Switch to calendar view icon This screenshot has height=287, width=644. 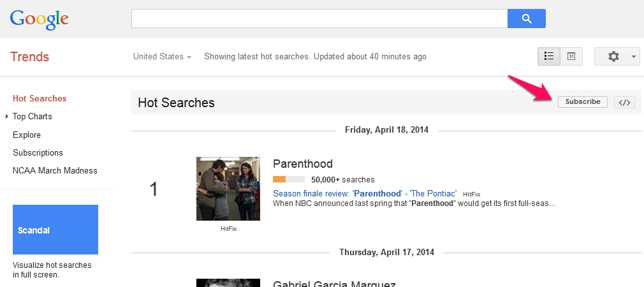point(571,56)
